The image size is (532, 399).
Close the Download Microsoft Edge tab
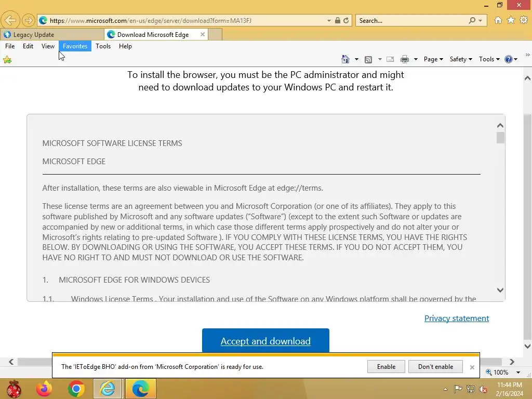[203, 34]
